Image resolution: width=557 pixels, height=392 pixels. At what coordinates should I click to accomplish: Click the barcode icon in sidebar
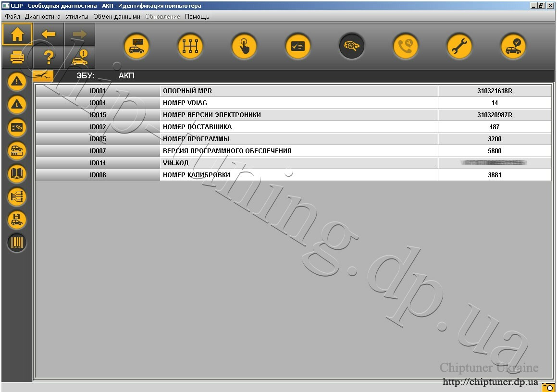tap(17, 243)
